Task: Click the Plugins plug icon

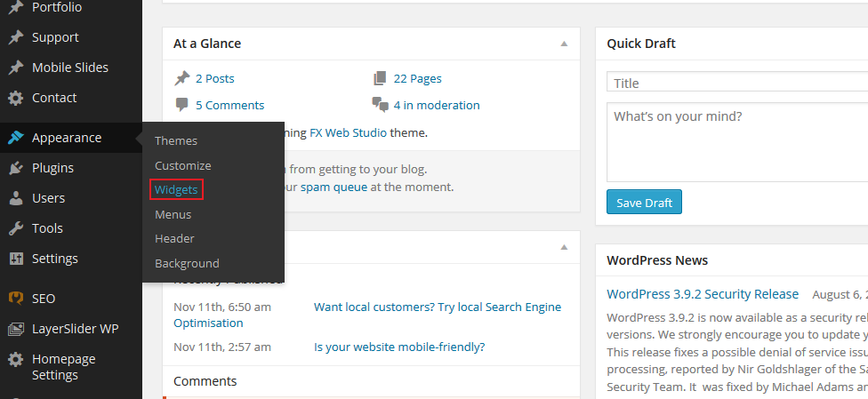Action: (x=15, y=168)
